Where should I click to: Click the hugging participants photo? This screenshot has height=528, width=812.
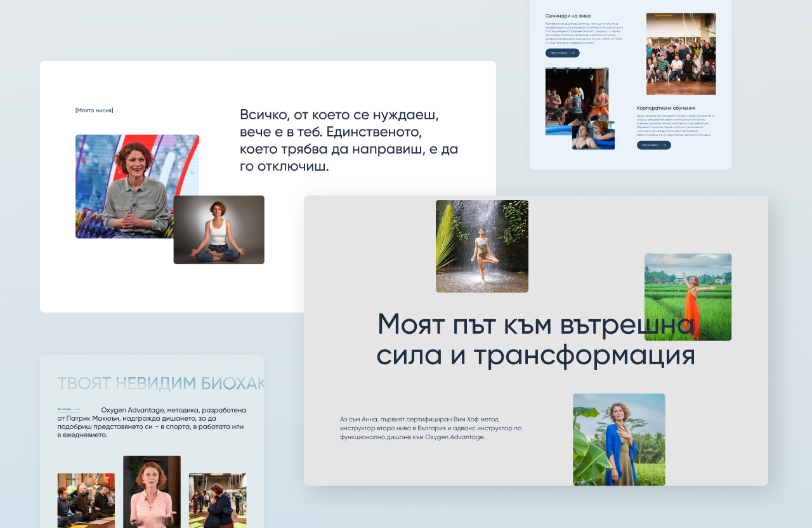click(218, 500)
